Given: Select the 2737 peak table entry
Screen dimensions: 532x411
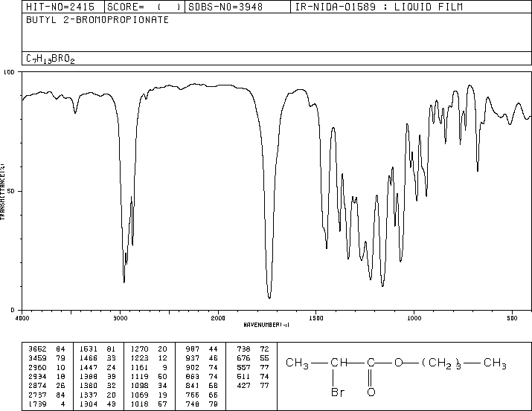Looking at the screenshot, I should (x=46, y=395).
